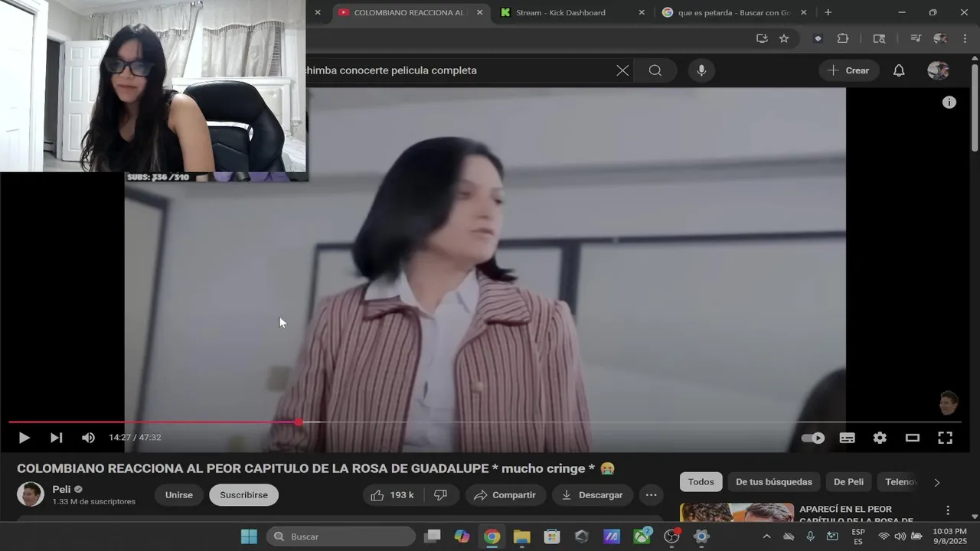Select the Todos filter chip
This screenshot has height=551, width=980.
click(x=701, y=482)
